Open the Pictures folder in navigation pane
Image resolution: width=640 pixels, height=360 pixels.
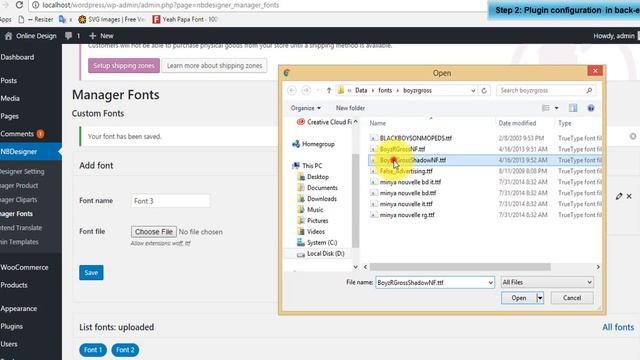point(313,220)
